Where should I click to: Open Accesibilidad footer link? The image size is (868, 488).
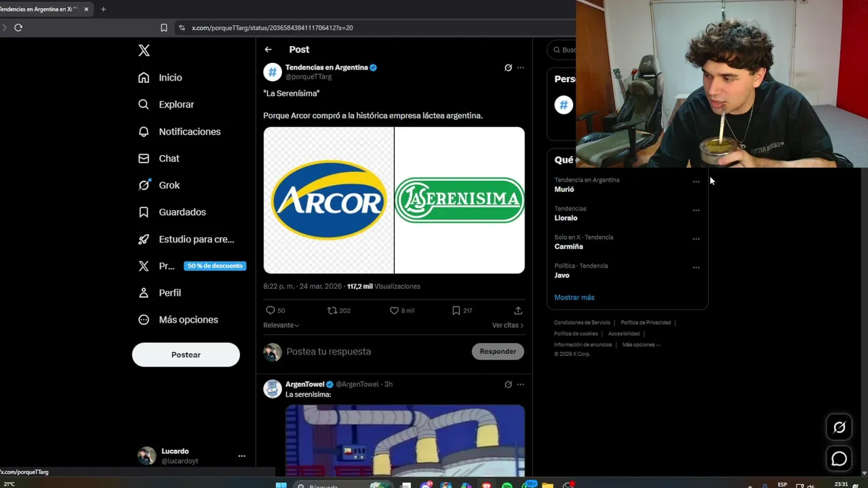click(624, 333)
